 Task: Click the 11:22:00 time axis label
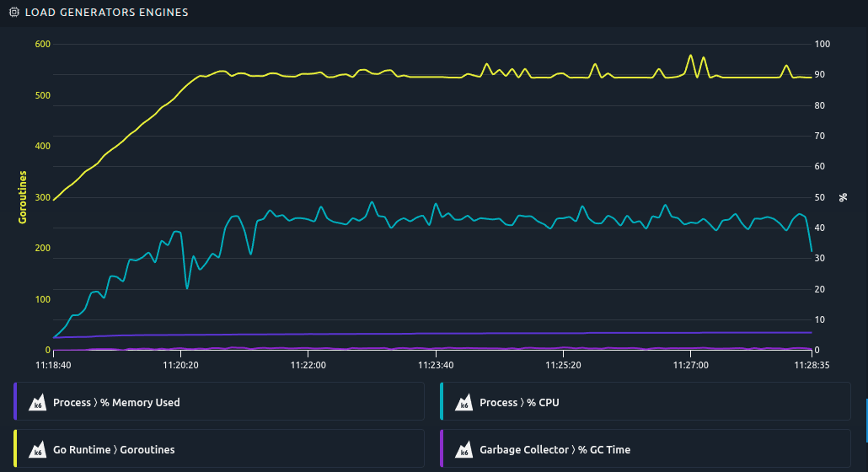point(308,365)
